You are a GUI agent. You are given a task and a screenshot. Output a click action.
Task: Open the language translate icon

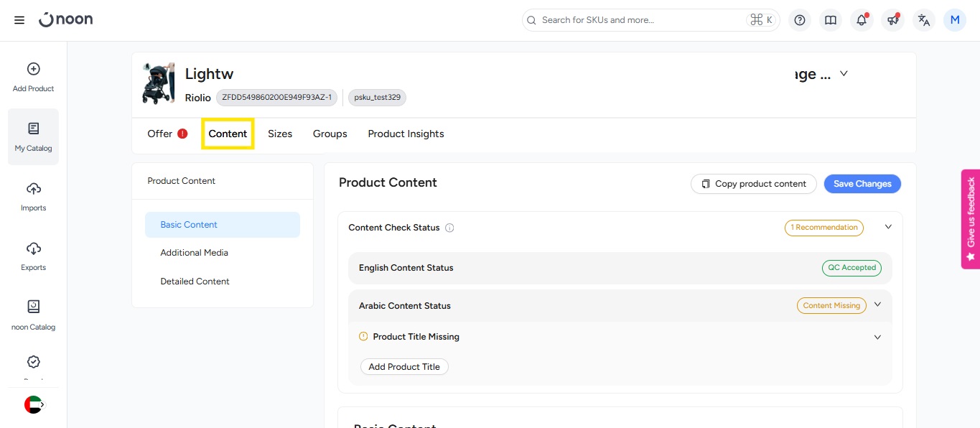[x=924, y=20]
